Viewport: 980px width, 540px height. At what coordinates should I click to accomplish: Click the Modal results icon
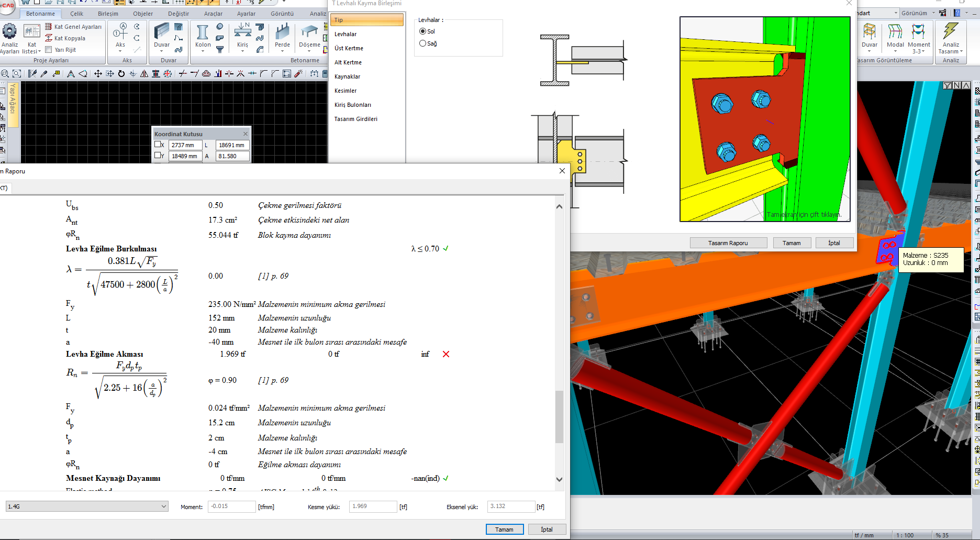click(x=895, y=32)
